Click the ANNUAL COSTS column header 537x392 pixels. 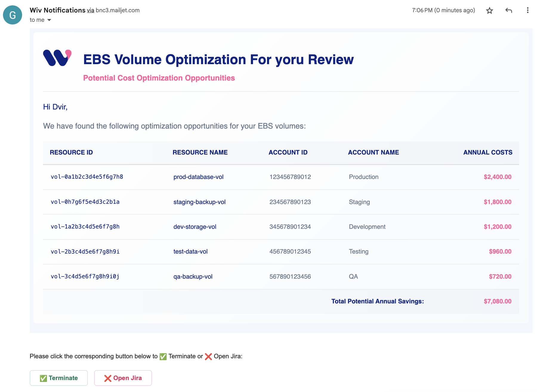(x=487, y=152)
